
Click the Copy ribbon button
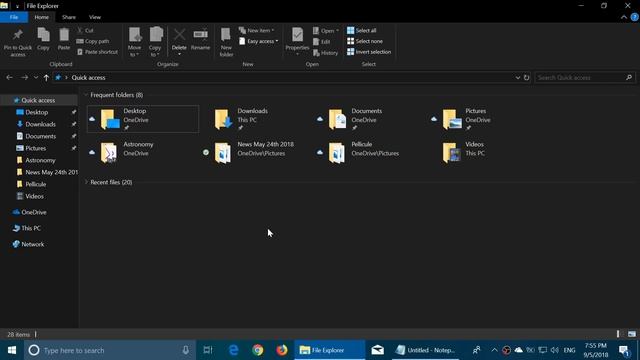[43, 39]
